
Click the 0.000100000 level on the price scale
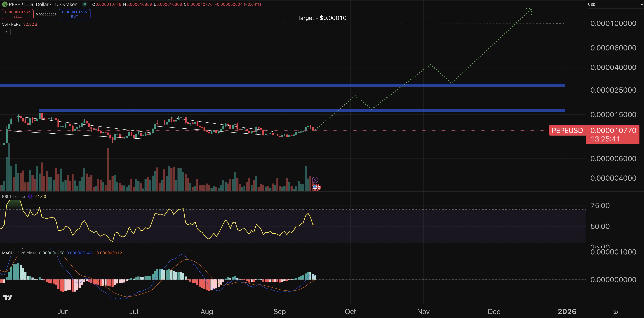[613, 23]
